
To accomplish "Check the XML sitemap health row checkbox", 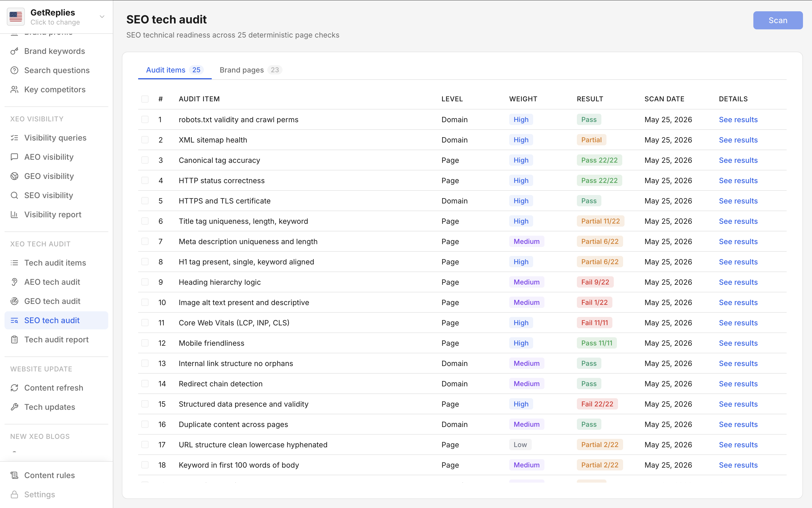I will [145, 140].
